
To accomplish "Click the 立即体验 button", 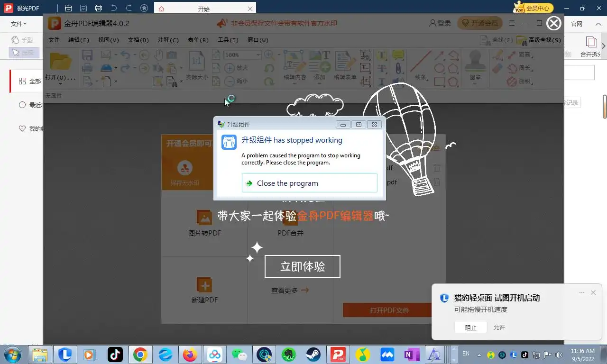I will (302, 266).
